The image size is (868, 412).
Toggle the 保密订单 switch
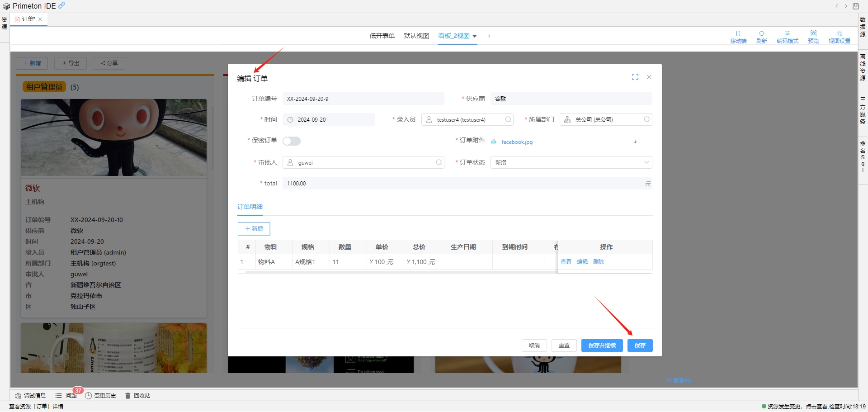[292, 141]
